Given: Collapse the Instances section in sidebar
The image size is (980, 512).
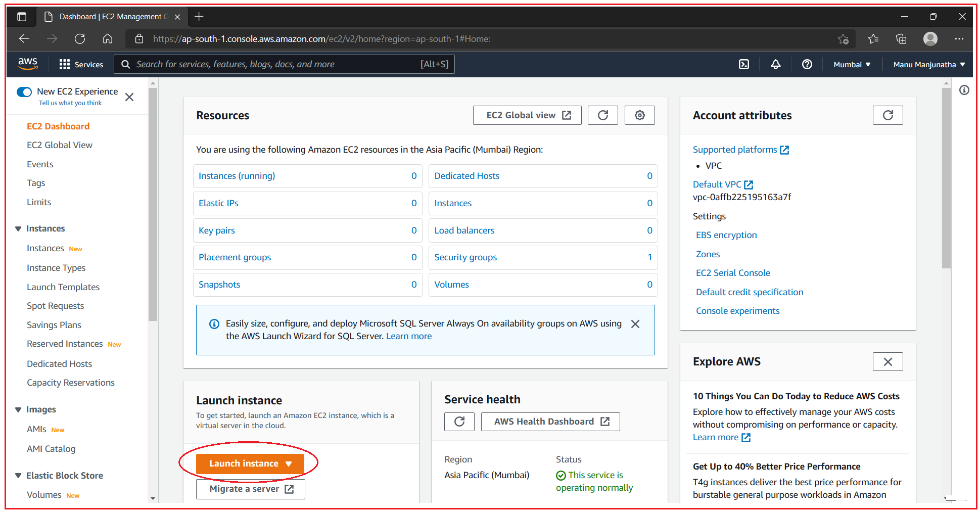Looking at the screenshot, I should (x=18, y=228).
